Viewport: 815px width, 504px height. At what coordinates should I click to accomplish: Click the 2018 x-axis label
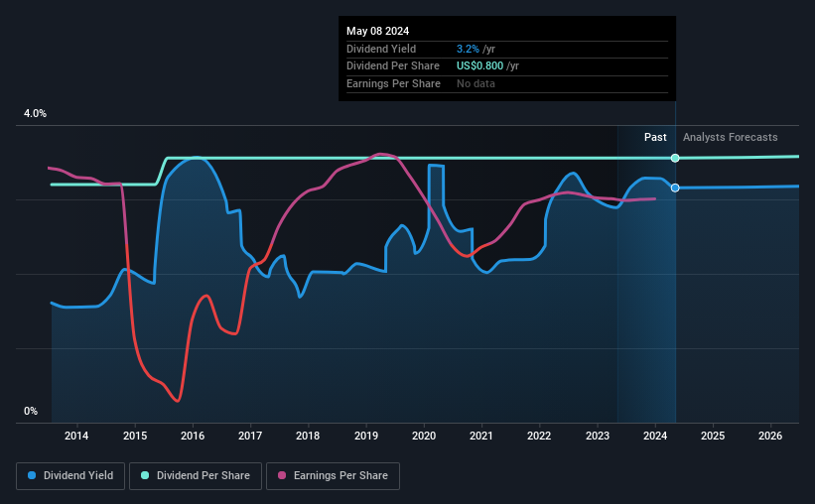click(x=308, y=436)
